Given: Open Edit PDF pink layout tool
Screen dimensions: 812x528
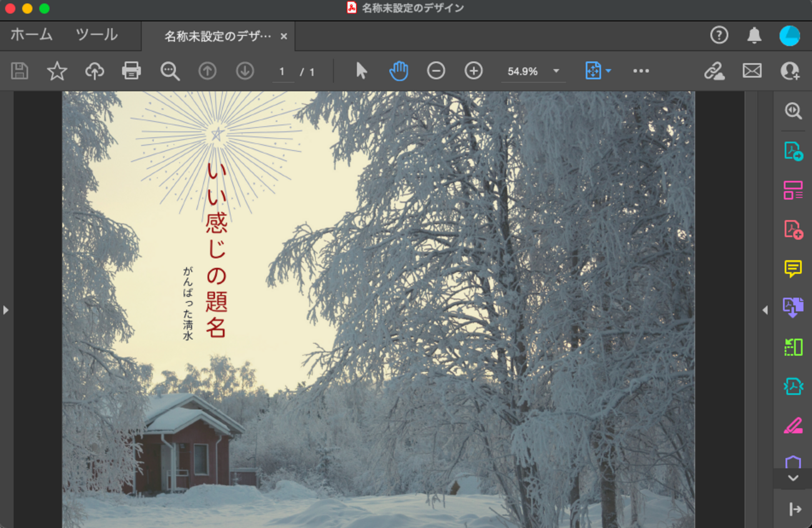Looking at the screenshot, I should coord(793,190).
